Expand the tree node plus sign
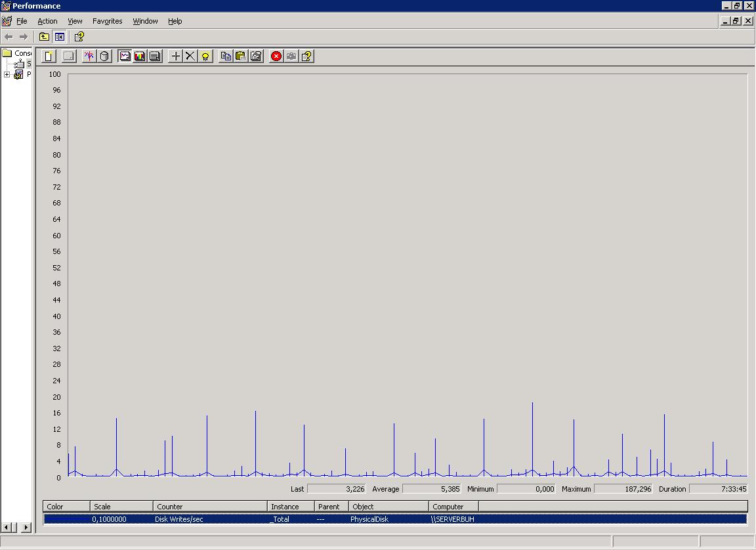756x550 pixels. [7, 75]
